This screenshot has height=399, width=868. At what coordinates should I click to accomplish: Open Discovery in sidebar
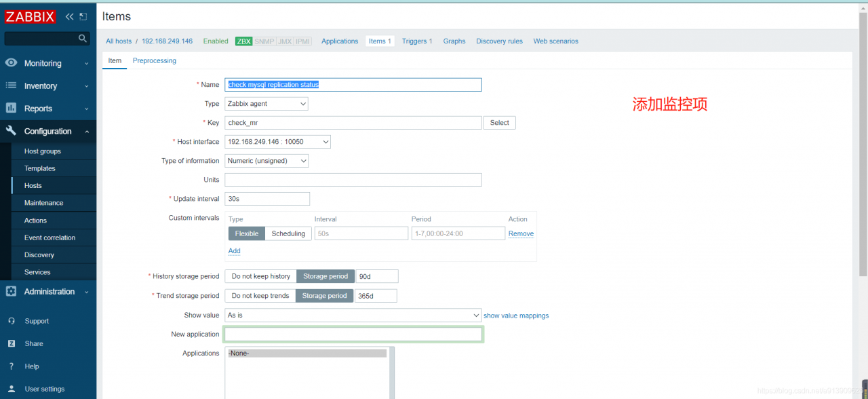pos(39,255)
